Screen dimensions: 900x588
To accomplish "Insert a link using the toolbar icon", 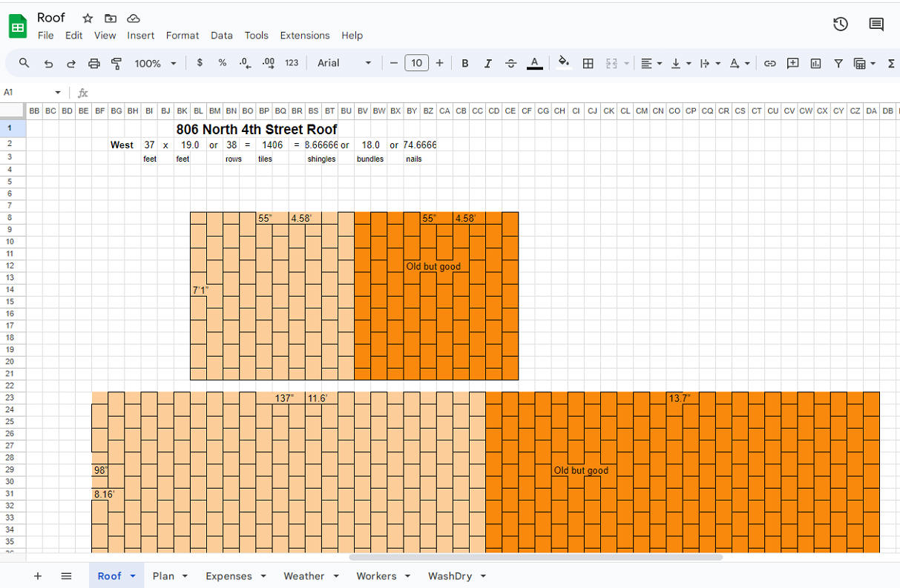I will (x=769, y=64).
